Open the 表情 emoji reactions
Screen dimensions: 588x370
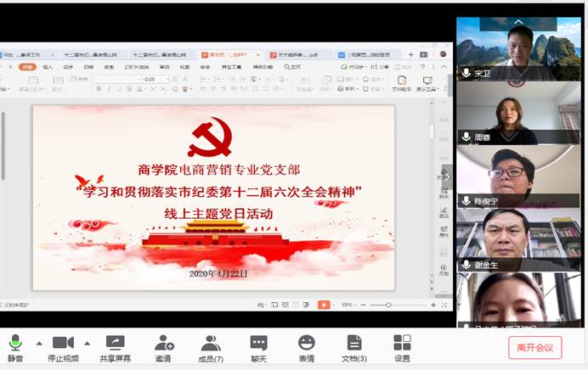click(306, 346)
